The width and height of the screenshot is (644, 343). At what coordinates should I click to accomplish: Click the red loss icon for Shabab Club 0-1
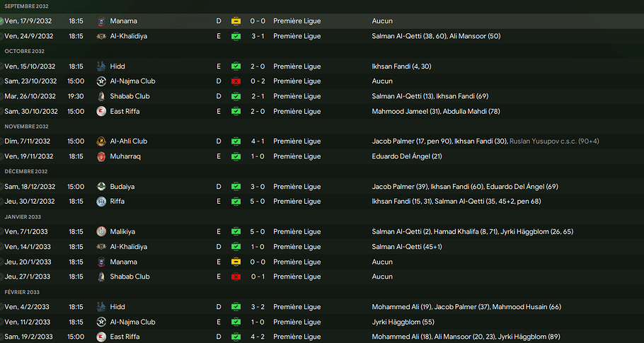pos(236,277)
